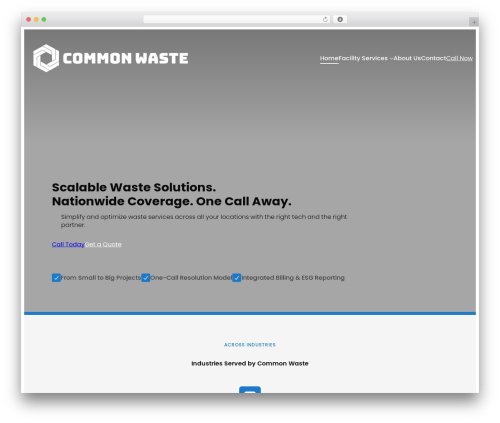The image size is (500, 423).
Task: Click the From Small to Big Projects text
Action: [x=101, y=278]
